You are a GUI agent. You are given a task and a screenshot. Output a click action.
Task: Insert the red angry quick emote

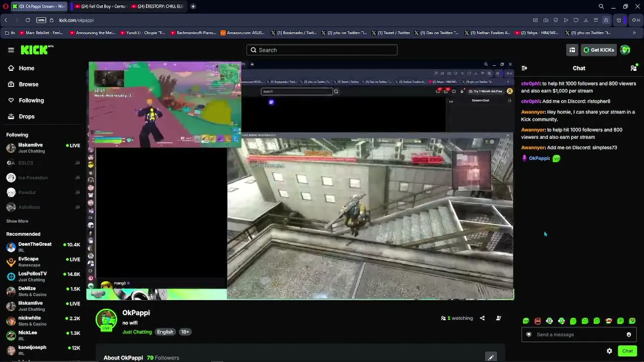(x=538, y=321)
